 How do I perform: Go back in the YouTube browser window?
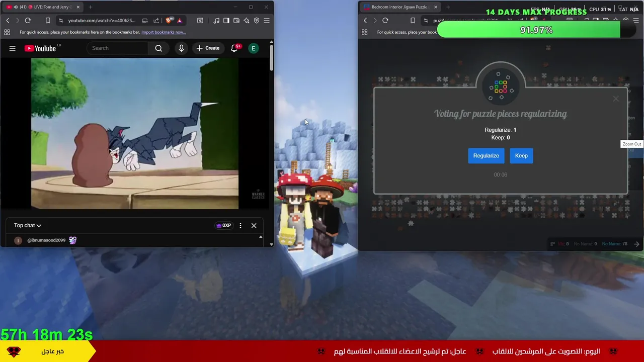[x=8, y=20]
